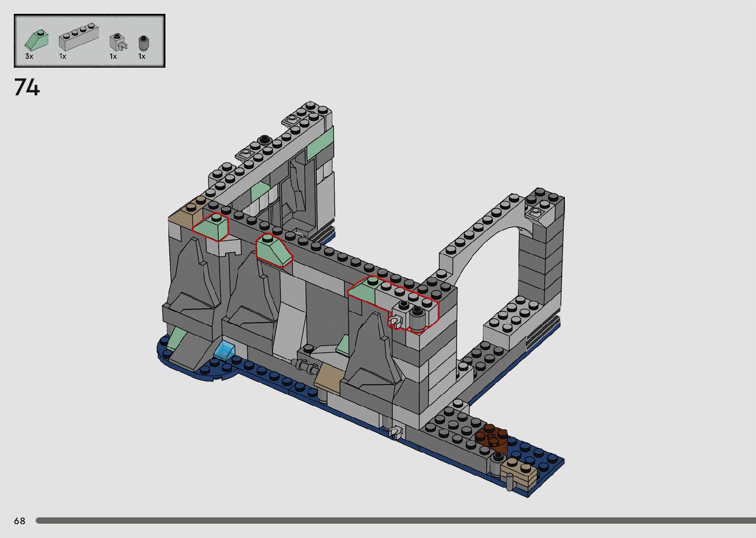Screen dimensions: 756x538
Task: Click the gray clip brick in parts list
Action: click(x=118, y=43)
